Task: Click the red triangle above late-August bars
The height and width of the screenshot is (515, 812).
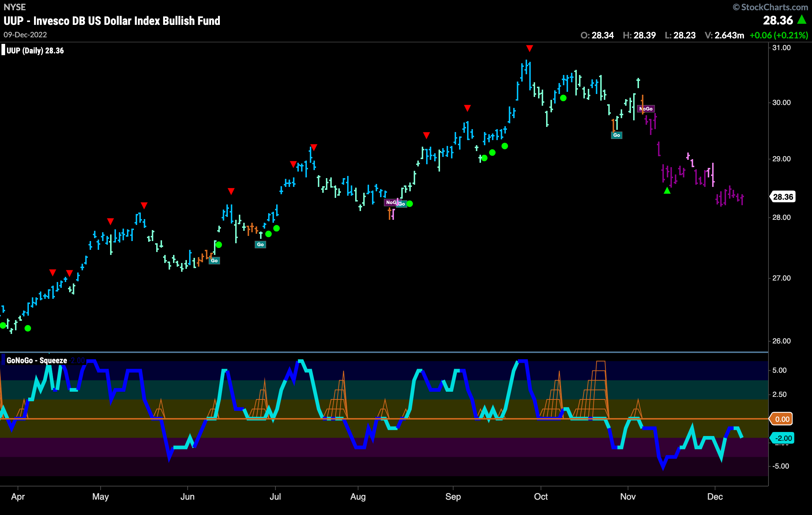Action: tap(426, 135)
